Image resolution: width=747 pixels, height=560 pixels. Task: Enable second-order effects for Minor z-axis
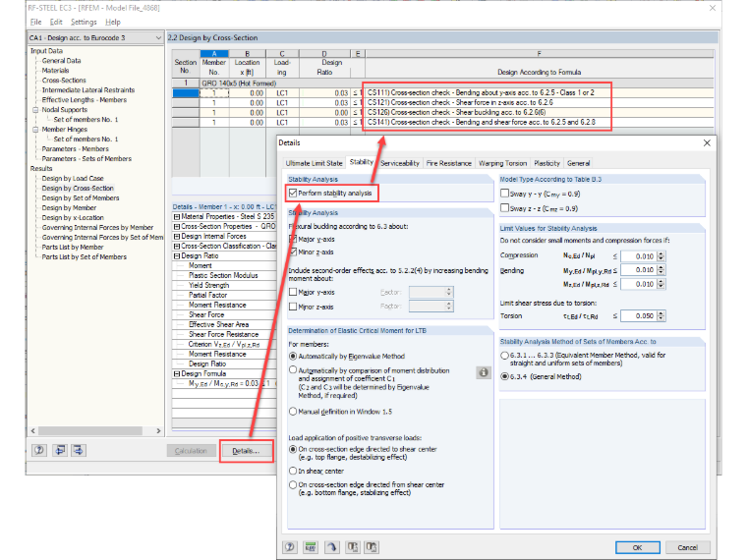293,307
